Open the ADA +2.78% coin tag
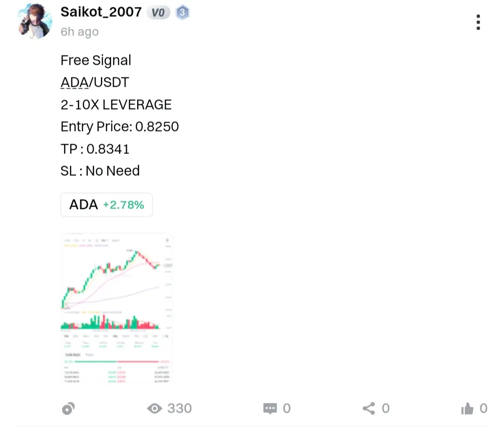The width and height of the screenshot is (504, 431). pyautogui.click(x=106, y=205)
